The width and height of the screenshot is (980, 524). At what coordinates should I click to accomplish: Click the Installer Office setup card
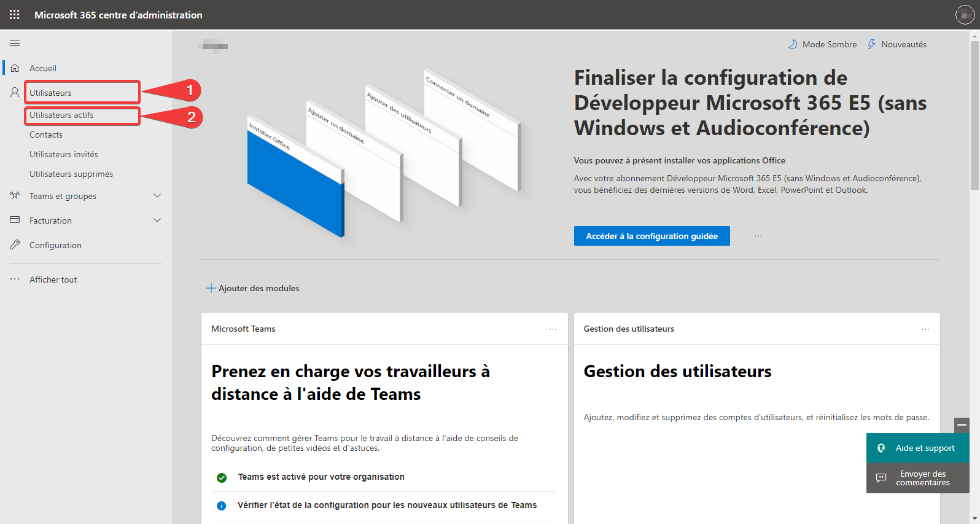point(295,176)
